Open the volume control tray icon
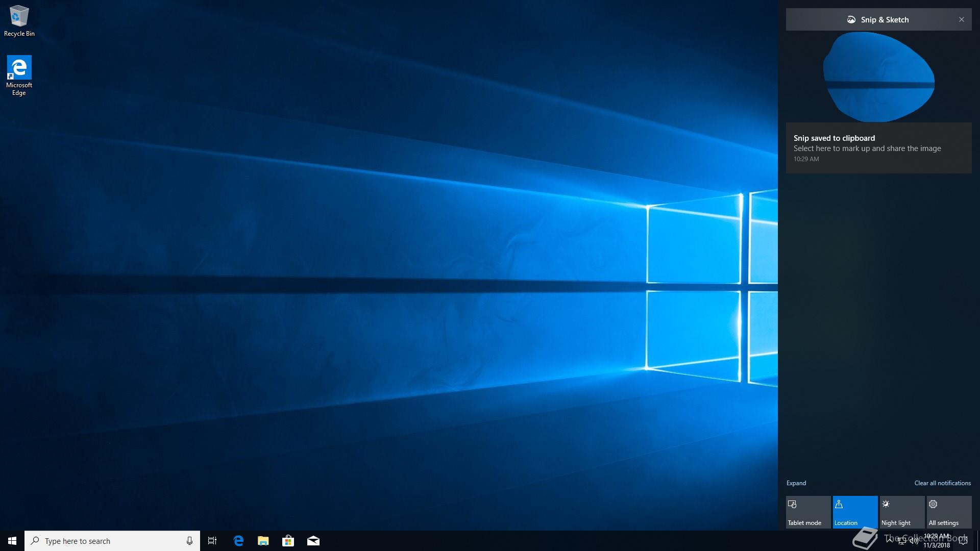The image size is (980, 551). click(914, 541)
